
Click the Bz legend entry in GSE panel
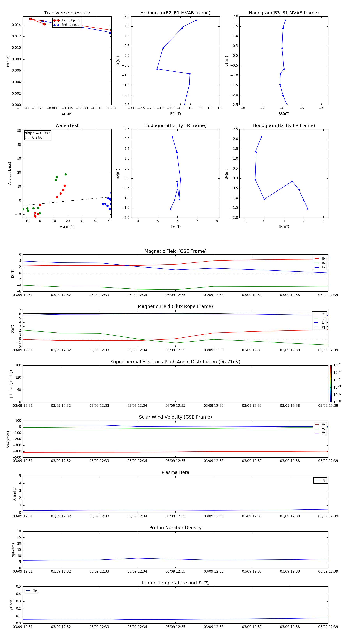click(320, 267)
